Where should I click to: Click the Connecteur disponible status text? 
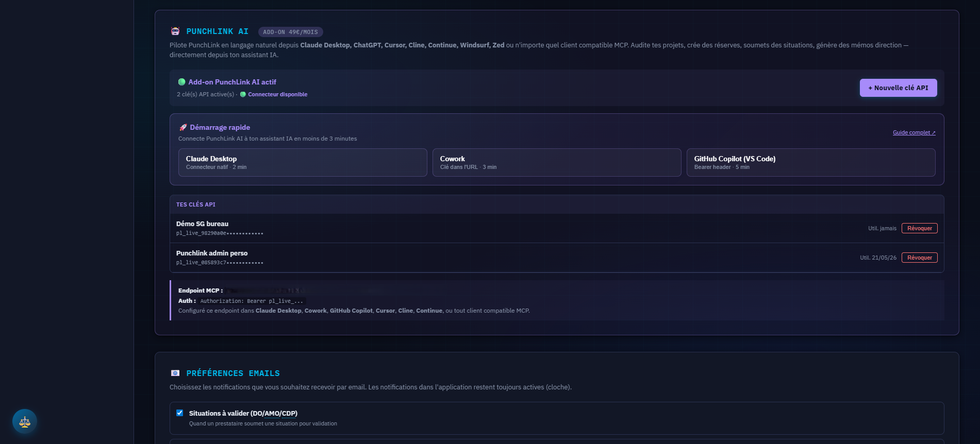tap(277, 94)
